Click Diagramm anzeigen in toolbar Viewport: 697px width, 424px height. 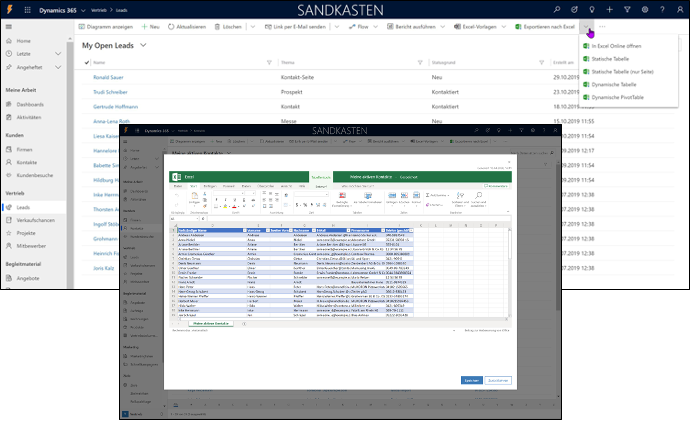[x=106, y=27]
